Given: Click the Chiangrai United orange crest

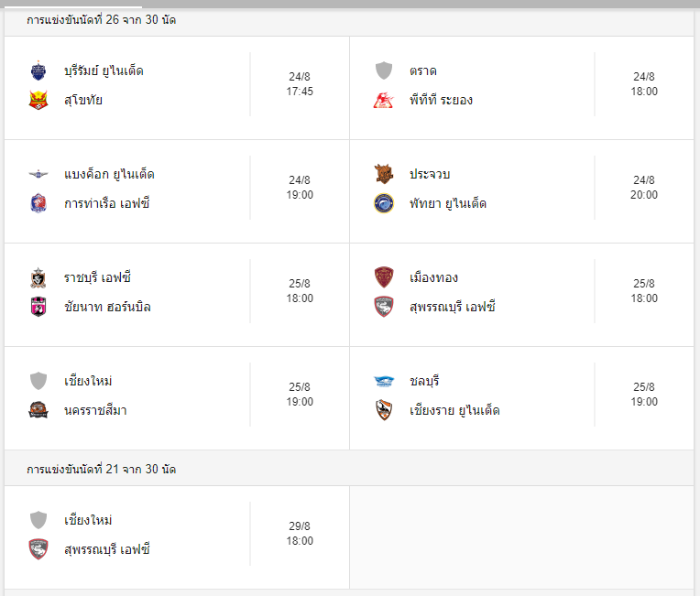Looking at the screenshot, I should 383,410.
